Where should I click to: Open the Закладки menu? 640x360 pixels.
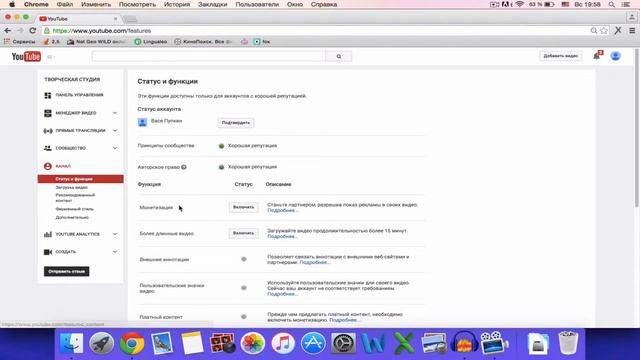point(212,4)
